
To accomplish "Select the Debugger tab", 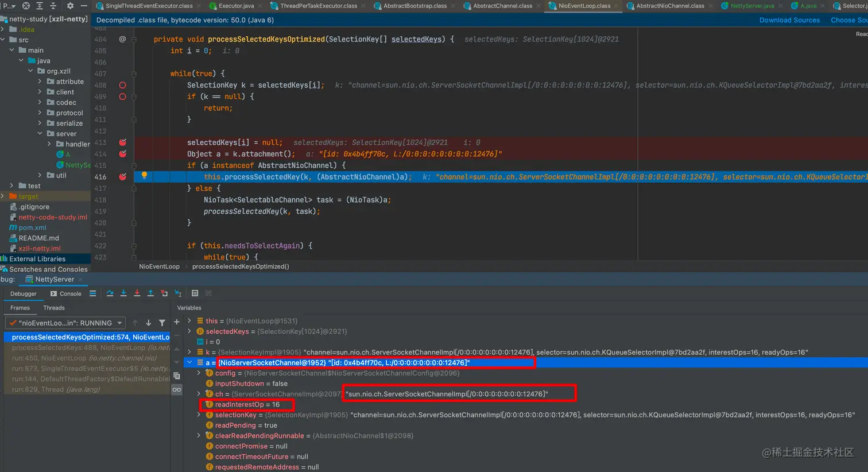I will pyautogui.click(x=24, y=293).
